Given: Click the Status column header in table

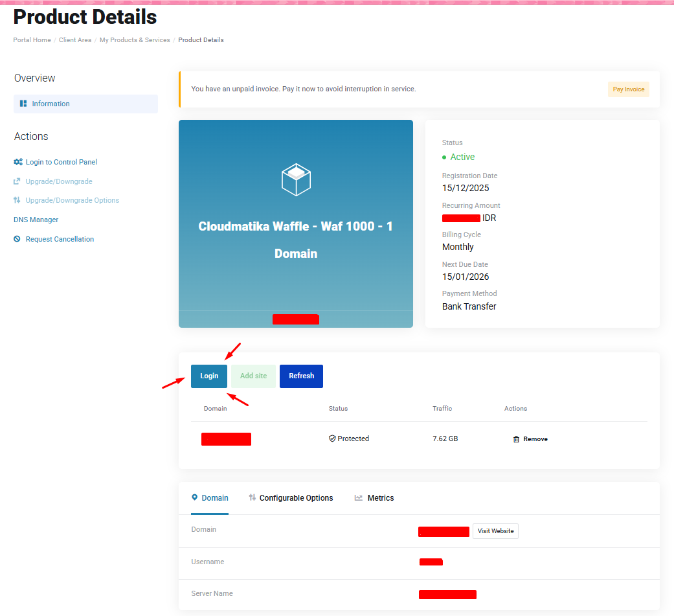Looking at the screenshot, I should [x=338, y=408].
